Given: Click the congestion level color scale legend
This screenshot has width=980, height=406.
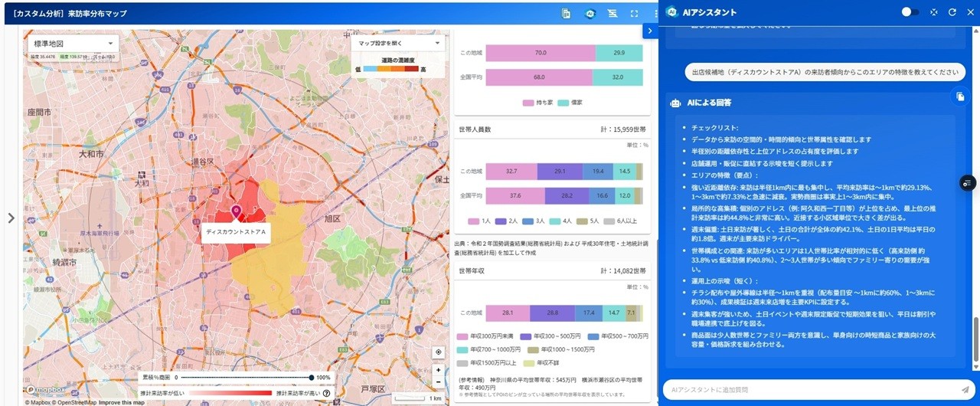Looking at the screenshot, I should (391, 69).
